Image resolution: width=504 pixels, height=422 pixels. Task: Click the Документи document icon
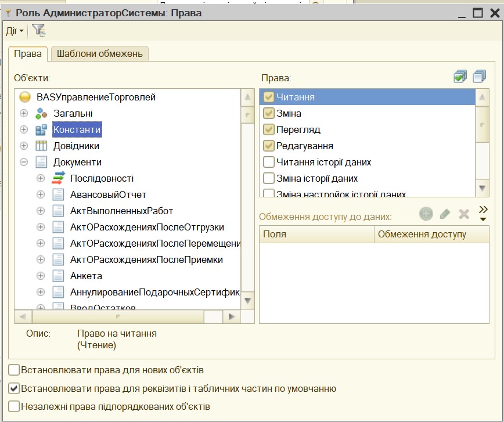click(x=41, y=163)
